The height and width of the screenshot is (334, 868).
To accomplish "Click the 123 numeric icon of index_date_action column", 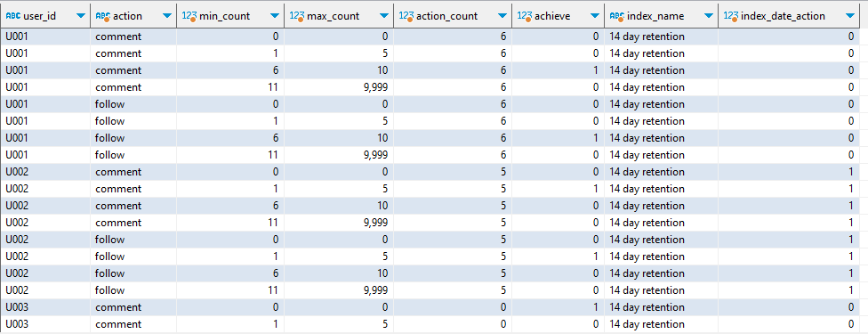I will pyautogui.click(x=731, y=16).
